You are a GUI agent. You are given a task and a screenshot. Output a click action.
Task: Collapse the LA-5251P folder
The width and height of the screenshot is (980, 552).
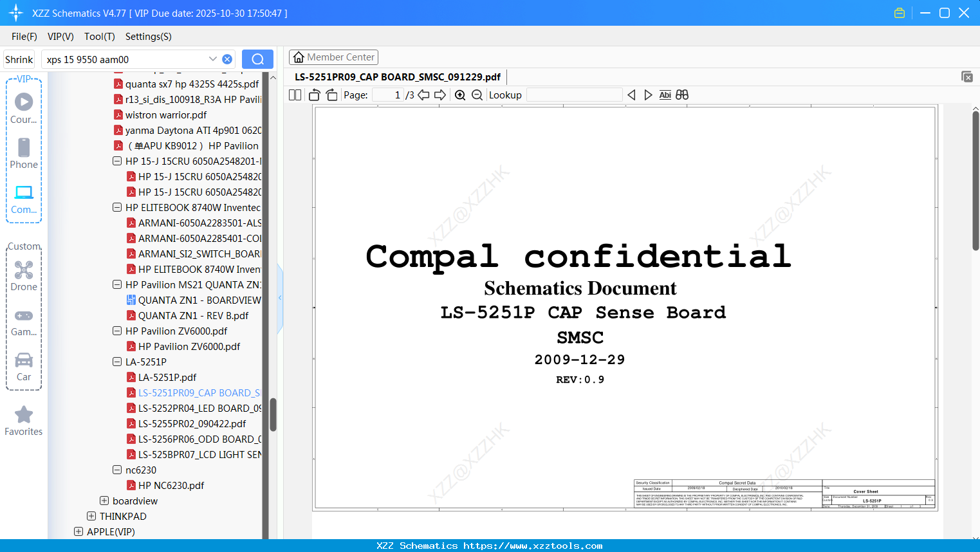click(x=117, y=362)
